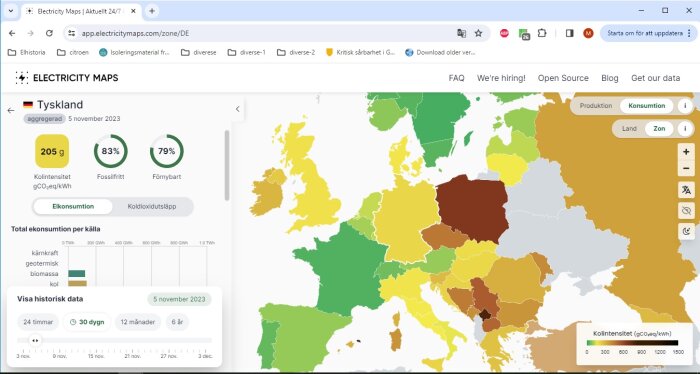Open the Open Source link
The height and width of the screenshot is (374, 700).
563,78
